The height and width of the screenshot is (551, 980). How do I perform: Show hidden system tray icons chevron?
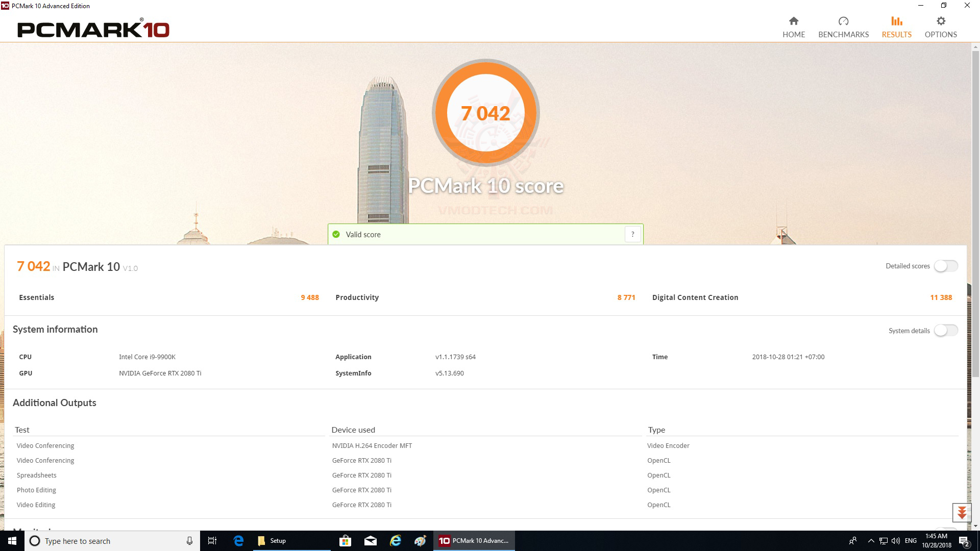pos(871,541)
